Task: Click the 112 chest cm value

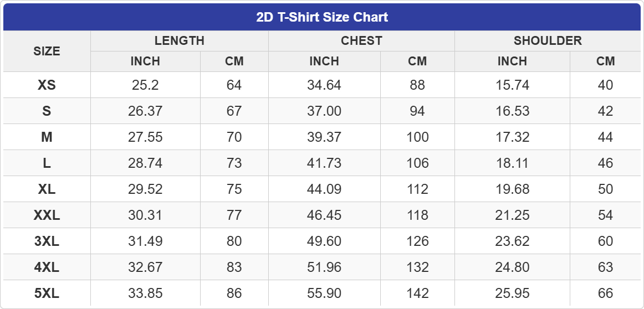Action: point(417,189)
